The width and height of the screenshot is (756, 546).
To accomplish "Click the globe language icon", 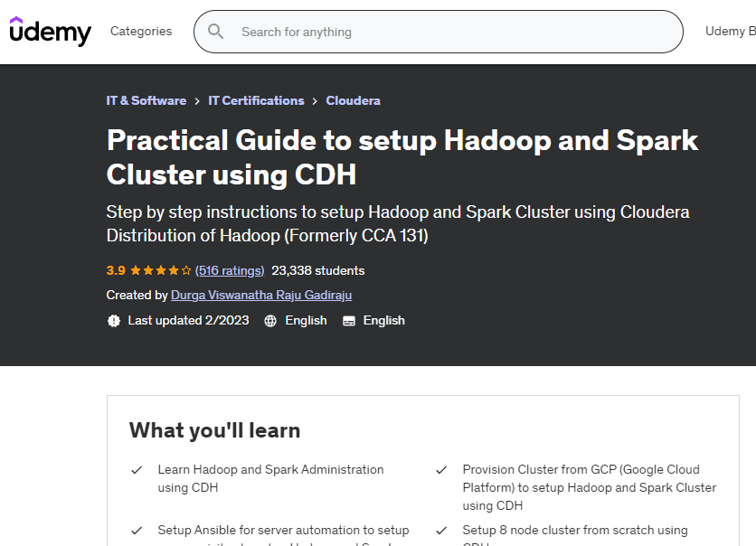I will click(270, 321).
